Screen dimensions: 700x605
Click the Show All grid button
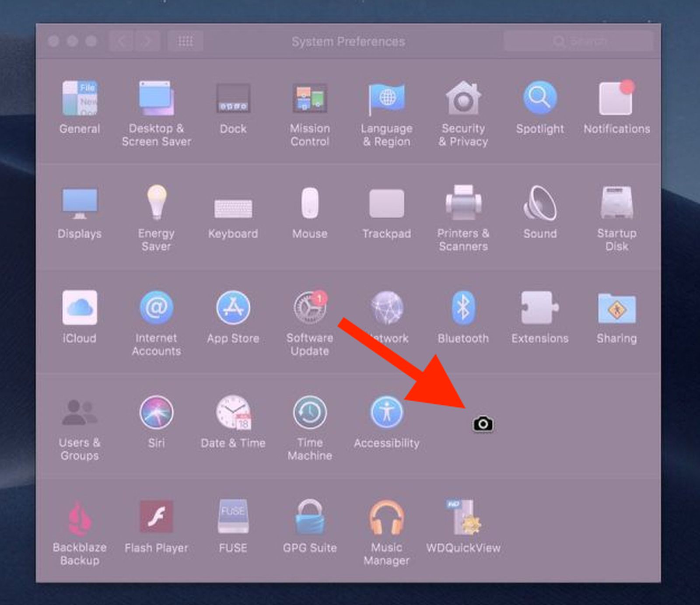185,42
